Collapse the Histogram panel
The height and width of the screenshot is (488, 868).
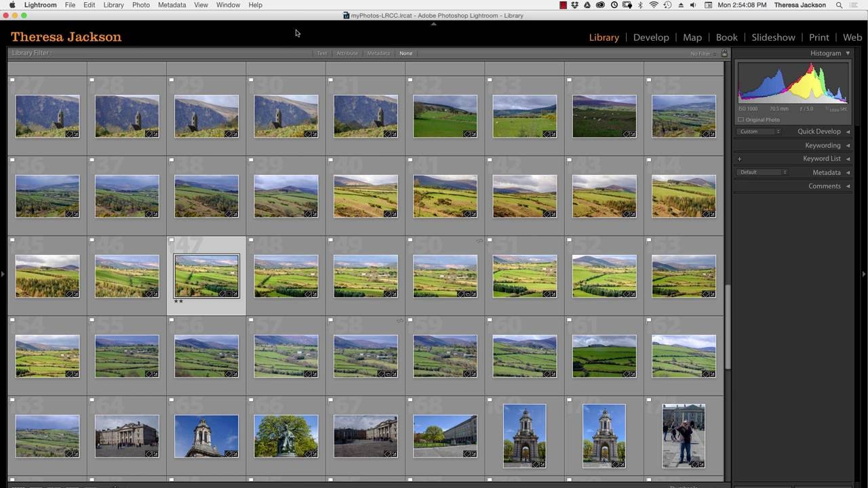pyautogui.click(x=848, y=53)
